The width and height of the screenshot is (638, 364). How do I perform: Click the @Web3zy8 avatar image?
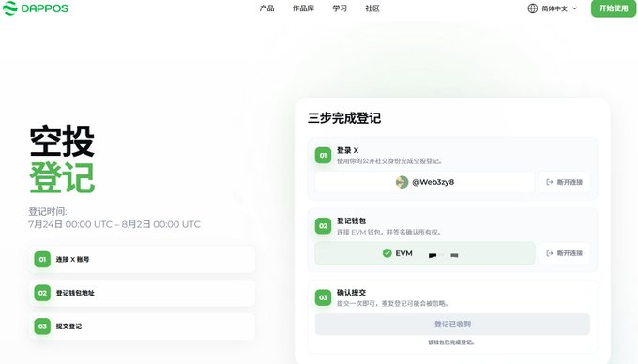pos(402,182)
